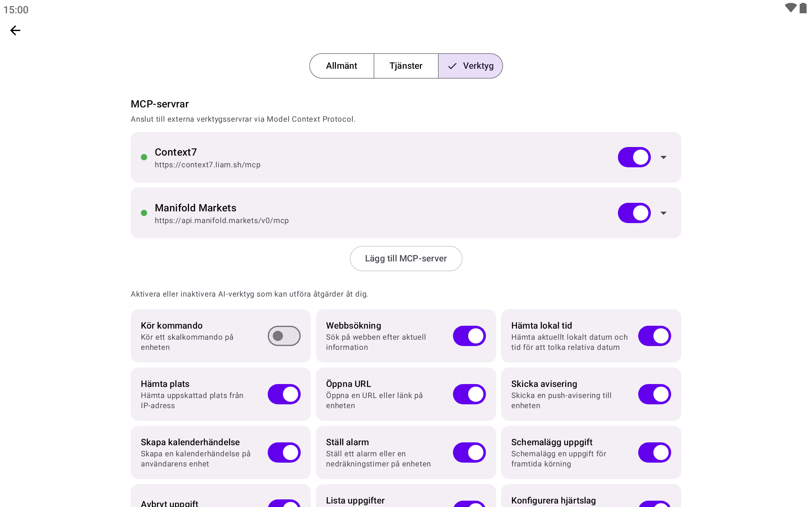Image resolution: width=812 pixels, height=507 pixels.
Task: Tap the battery status icon
Action: tap(803, 8)
